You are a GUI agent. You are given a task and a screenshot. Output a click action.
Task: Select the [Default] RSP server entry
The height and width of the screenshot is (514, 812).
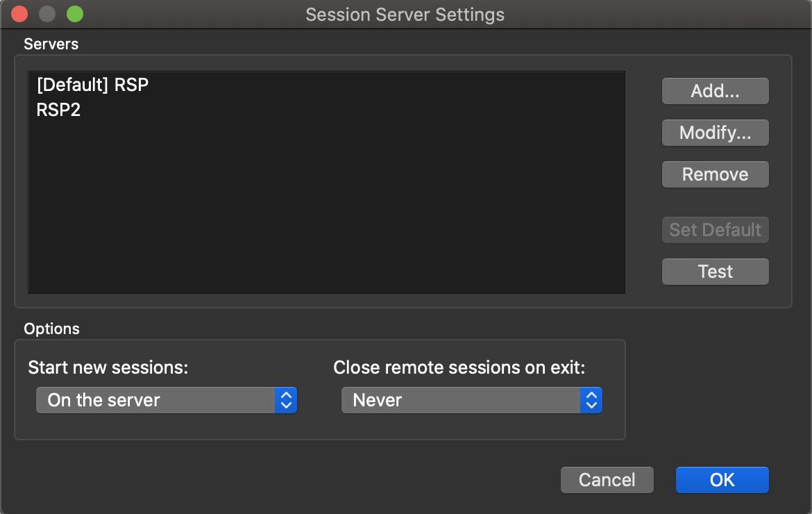[92, 85]
